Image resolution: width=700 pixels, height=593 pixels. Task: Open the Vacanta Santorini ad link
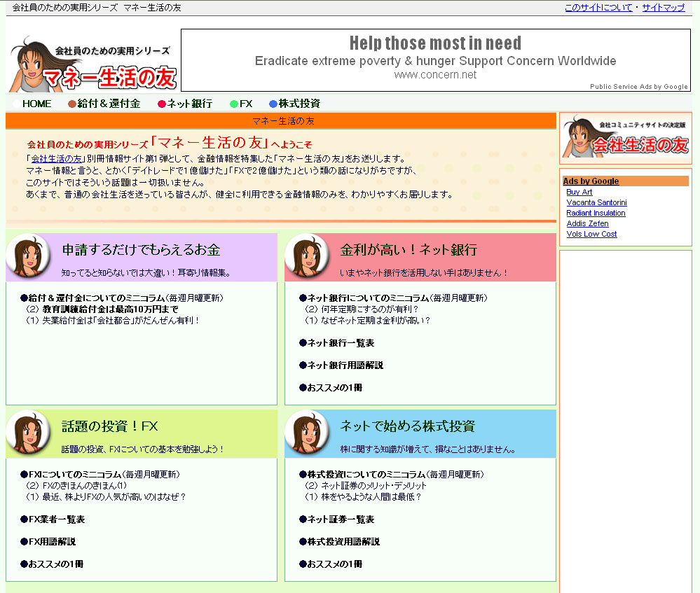point(596,202)
